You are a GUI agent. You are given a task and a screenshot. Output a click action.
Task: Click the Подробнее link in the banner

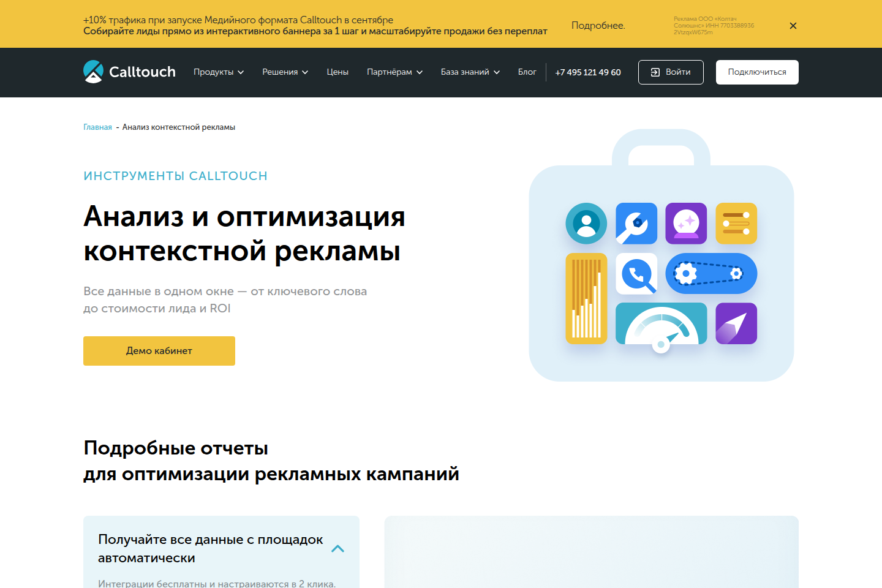(x=598, y=26)
